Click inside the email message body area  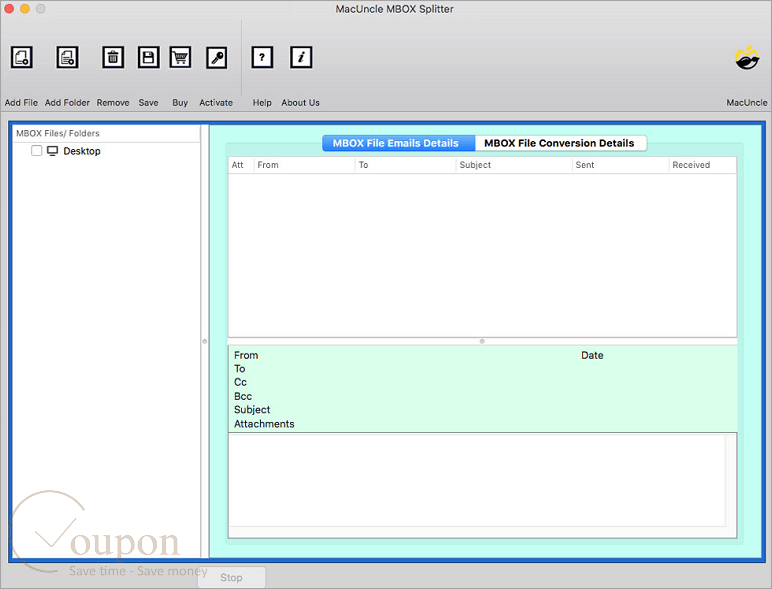coord(477,480)
